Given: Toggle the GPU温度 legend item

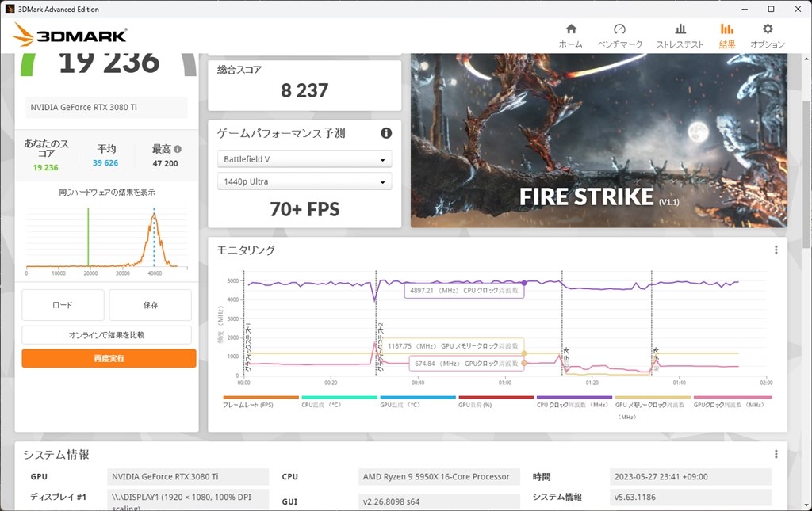Looking at the screenshot, I should click(x=417, y=402).
